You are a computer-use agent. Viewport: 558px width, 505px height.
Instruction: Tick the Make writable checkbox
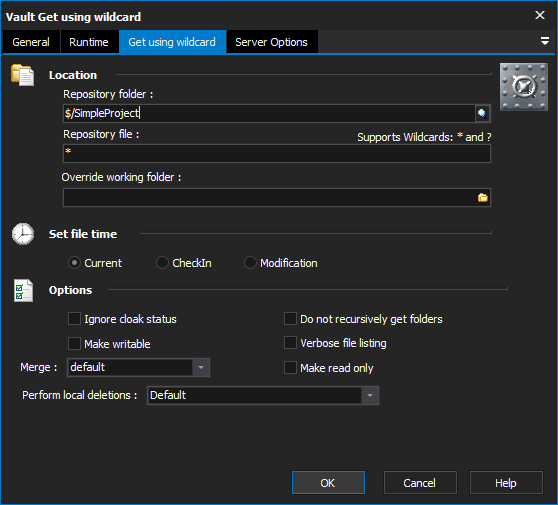pos(74,344)
